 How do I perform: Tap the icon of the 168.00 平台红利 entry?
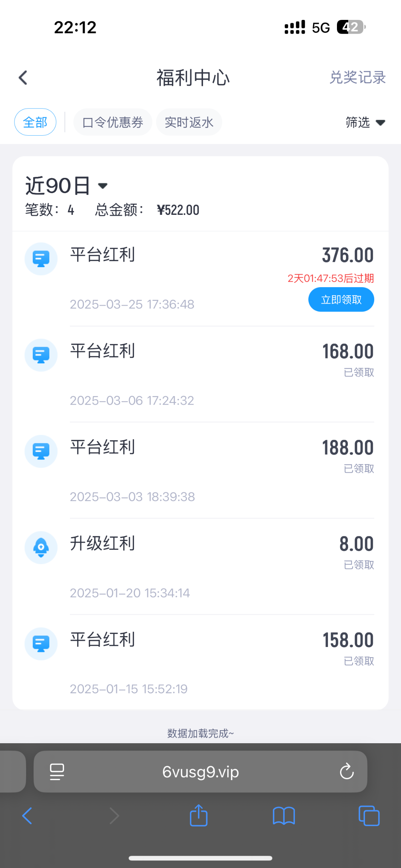coord(41,355)
